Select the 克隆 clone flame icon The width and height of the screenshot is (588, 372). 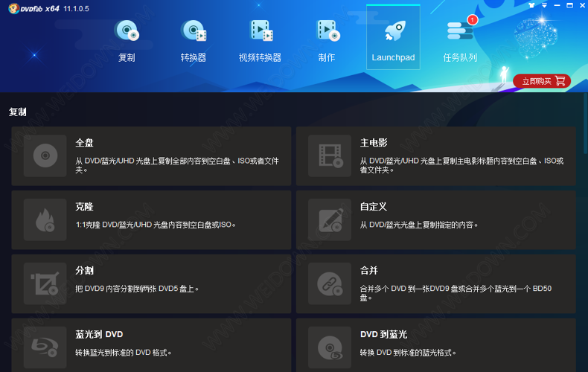pos(45,219)
